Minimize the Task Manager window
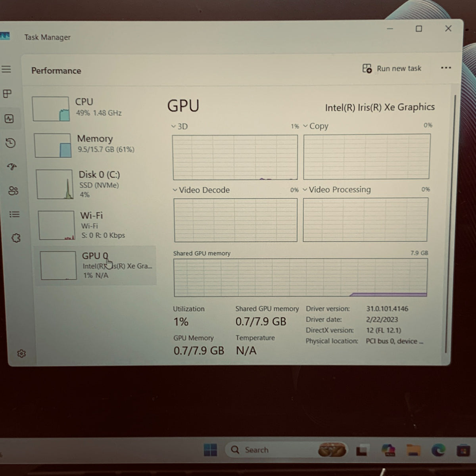This screenshot has height=476, width=476. 390,29
